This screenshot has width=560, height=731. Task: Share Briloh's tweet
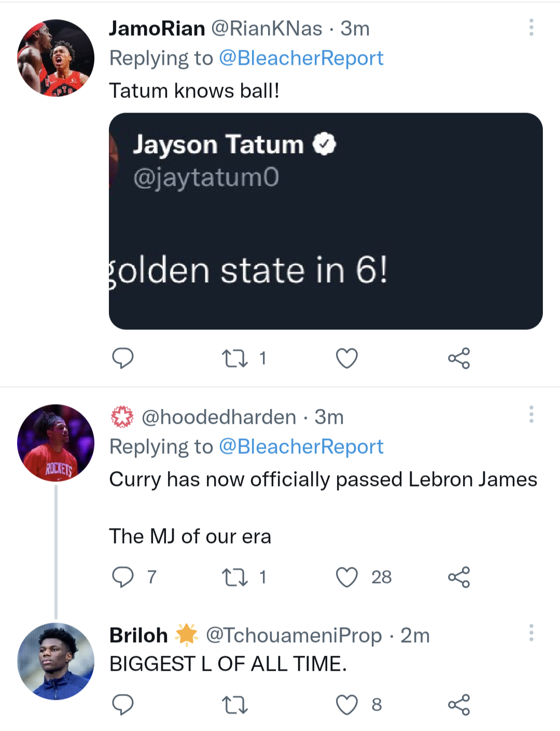(459, 705)
